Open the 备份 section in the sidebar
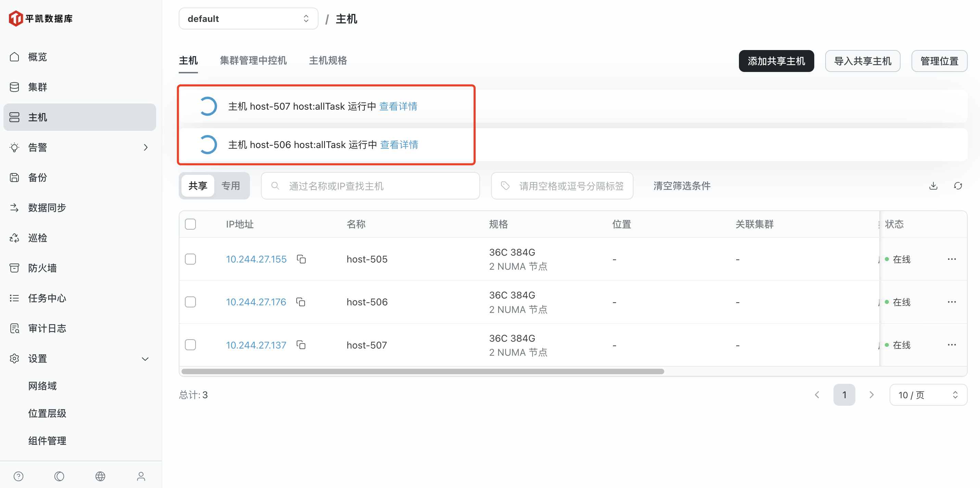The image size is (980, 488). pyautogui.click(x=37, y=177)
